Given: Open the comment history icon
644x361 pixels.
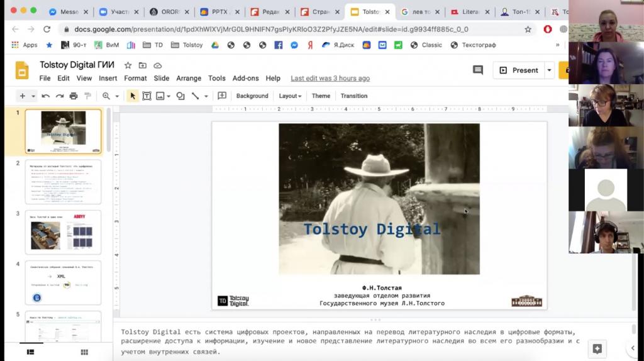Looking at the screenshot, I should coord(478,70).
